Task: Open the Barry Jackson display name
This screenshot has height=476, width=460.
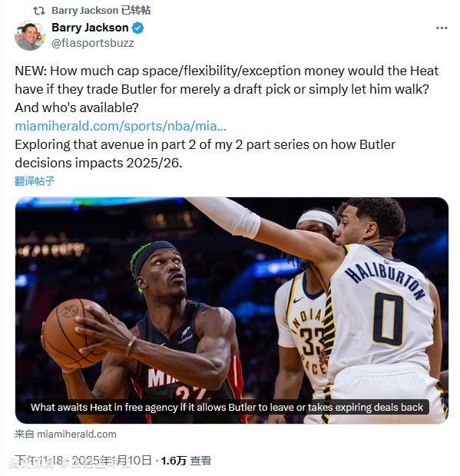Action: [90, 28]
